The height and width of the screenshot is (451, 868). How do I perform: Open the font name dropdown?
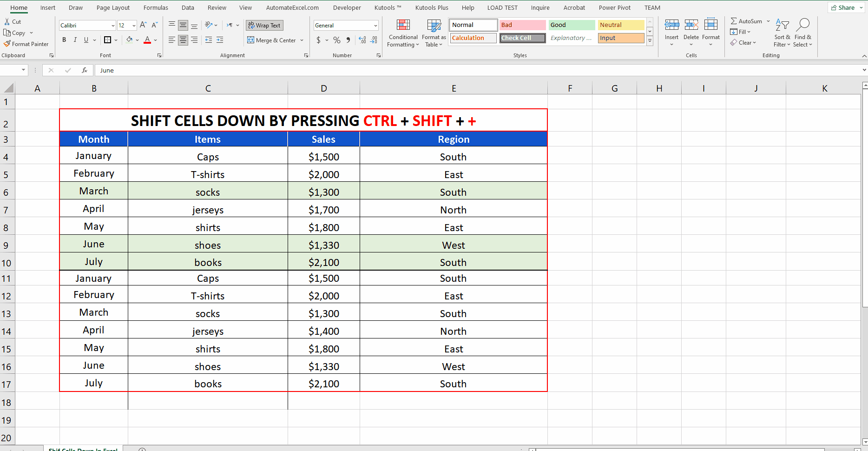coord(112,25)
